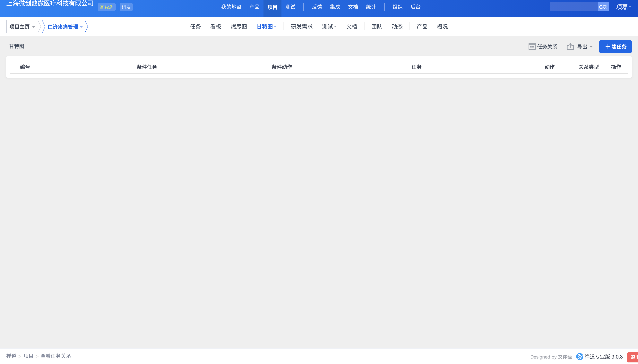Switch to the 团队 tab
This screenshot has height=364, width=638.
click(x=377, y=27)
